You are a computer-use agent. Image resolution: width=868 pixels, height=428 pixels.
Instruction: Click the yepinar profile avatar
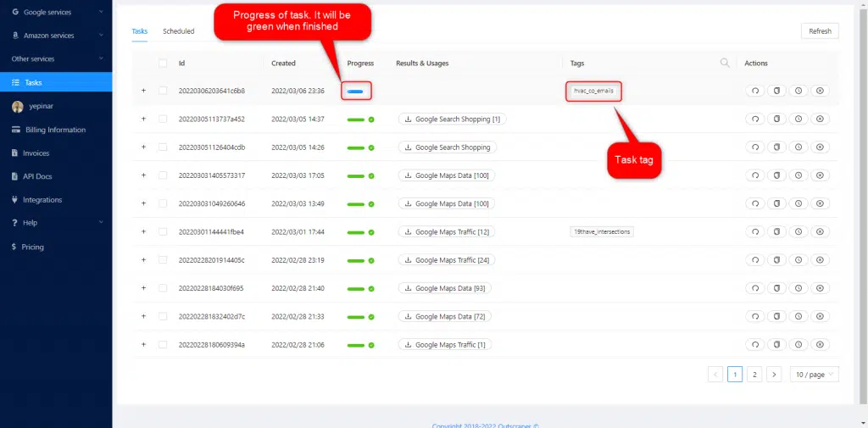coord(17,107)
